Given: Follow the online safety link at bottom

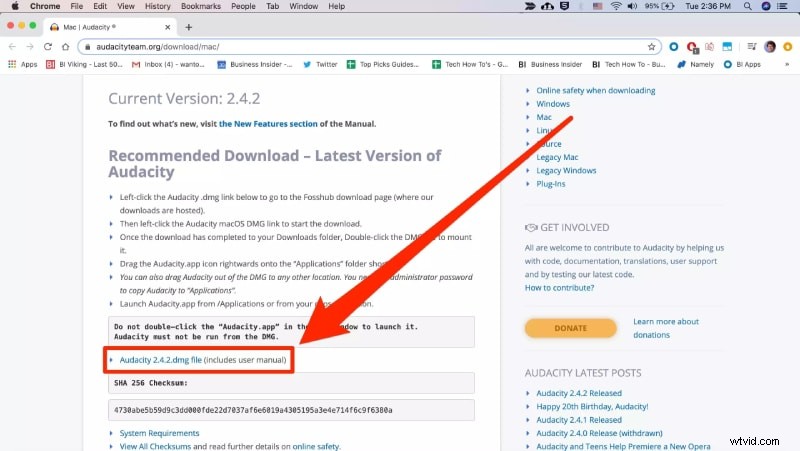Looking at the screenshot, I should [x=315, y=446].
